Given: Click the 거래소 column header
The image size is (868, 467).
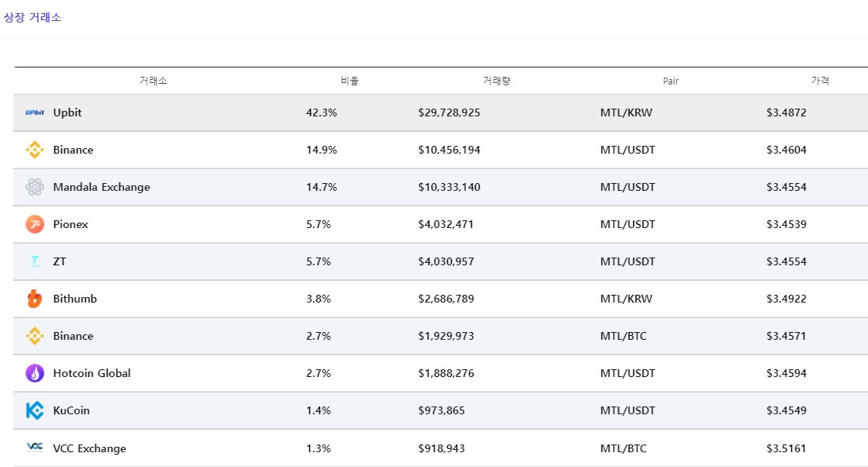Looking at the screenshot, I should pyautogui.click(x=153, y=81).
